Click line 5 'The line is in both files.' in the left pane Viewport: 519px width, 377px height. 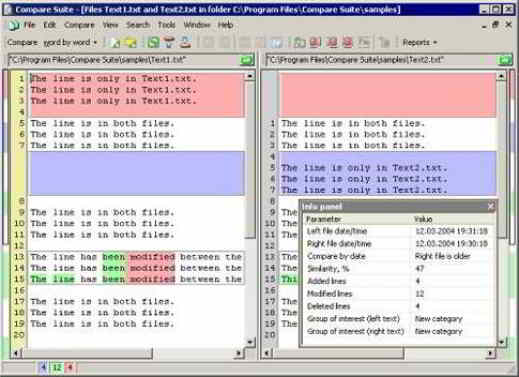tap(102, 123)
